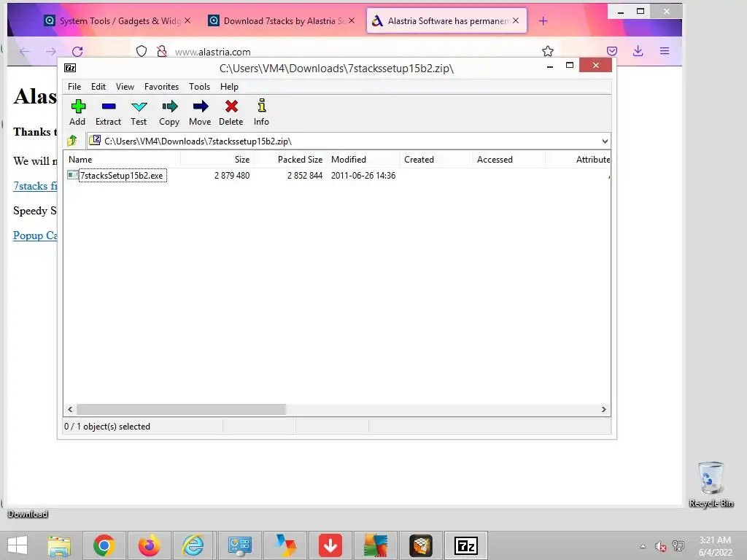Viewport: 747px width, 560px height.
Task: Select the 7stacksSetup15b2.exe file row
Action: [337, 175]
